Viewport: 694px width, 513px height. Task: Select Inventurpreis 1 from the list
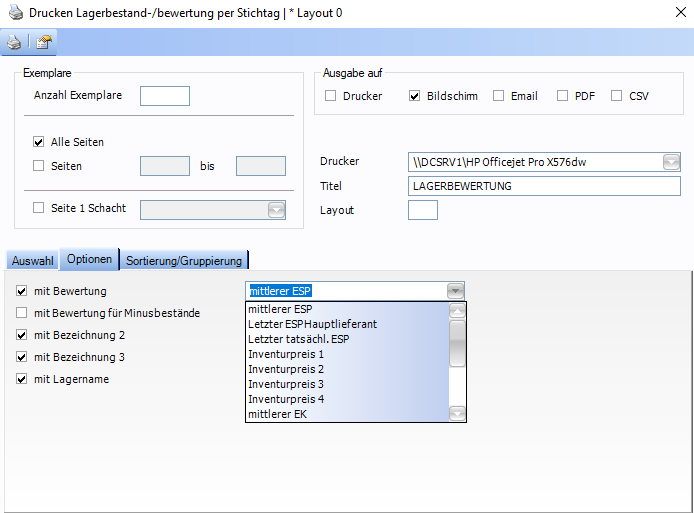click(x=286, y=354)
